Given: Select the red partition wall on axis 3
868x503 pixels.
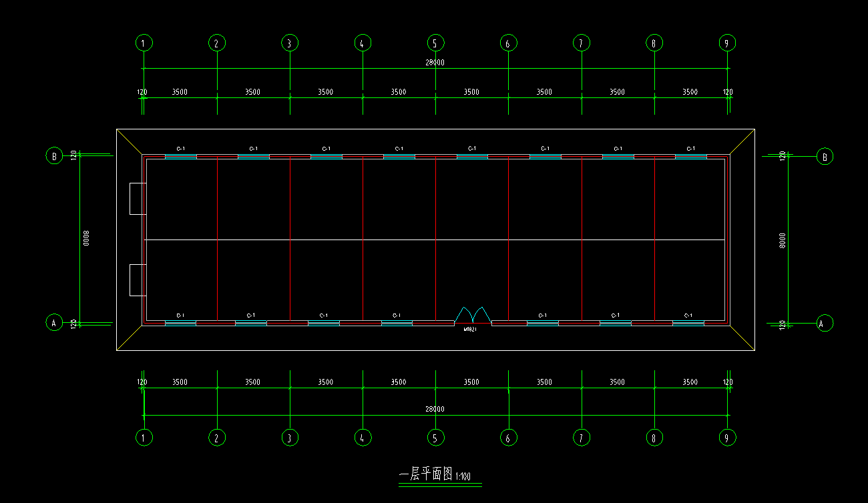Looking at the screenshot, I should pyautogui.click(x=290, y=239).
